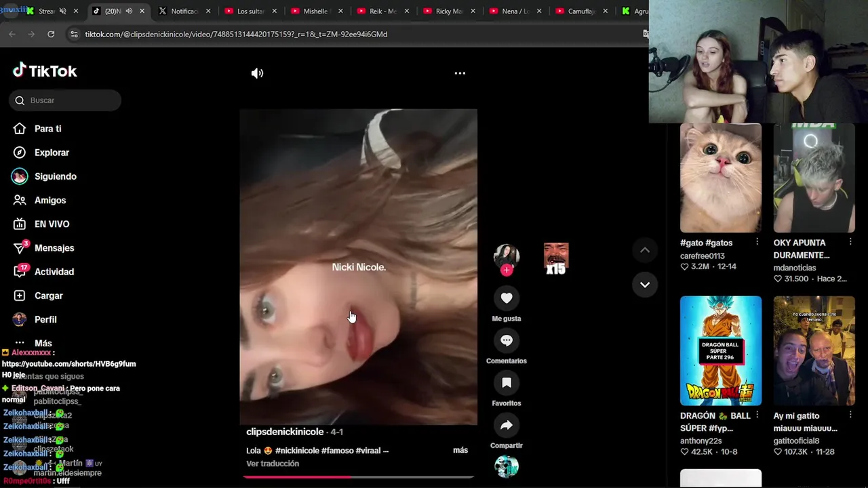Switch to Reik YouTube tab
Viewport: 868px width, 488px height.
pyautogui.click(x=382, y=11)
